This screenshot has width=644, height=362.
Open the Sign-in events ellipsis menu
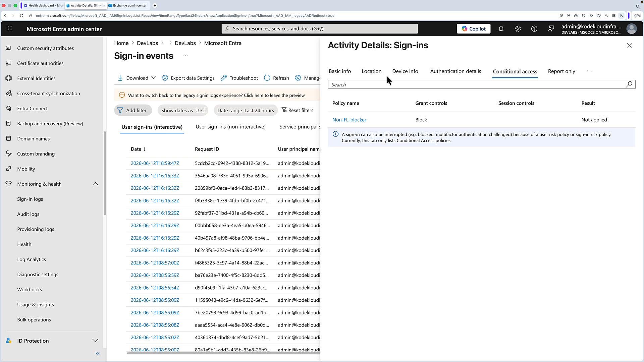[x=185, y=56]
